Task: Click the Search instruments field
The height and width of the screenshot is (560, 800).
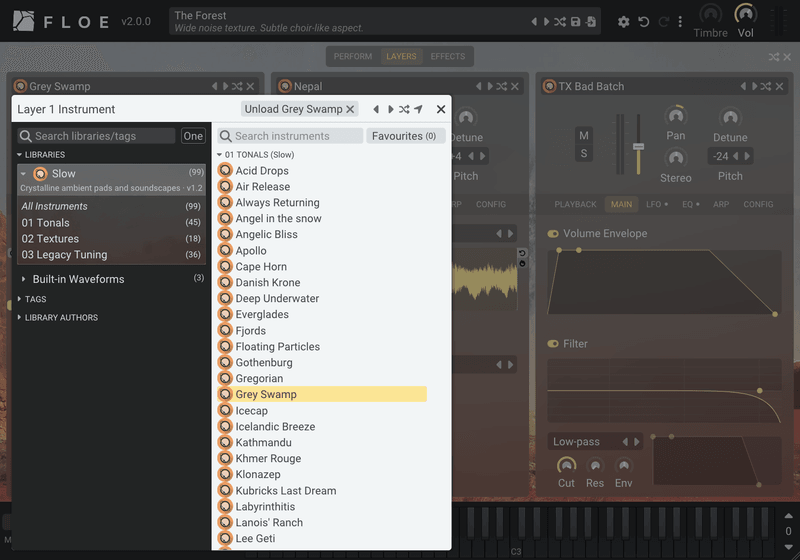Action: pyautogui.click(x=290, y=136)
